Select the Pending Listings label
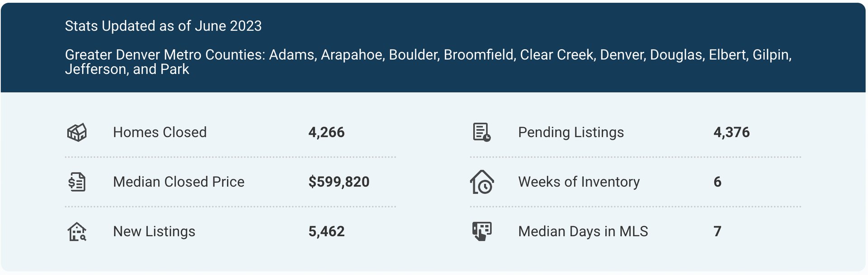868x275 pixels. click(571, 132)
